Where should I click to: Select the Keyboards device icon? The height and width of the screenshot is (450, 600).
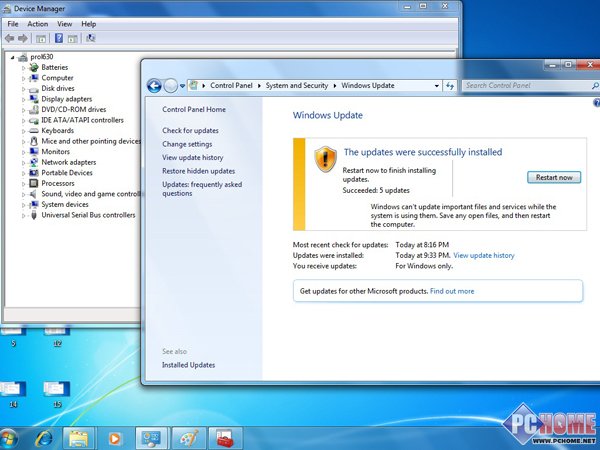pos(34,131)
